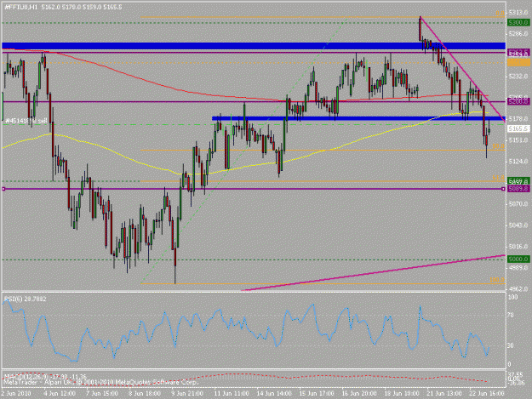Click the 15 Jun 17:00 time axis label
This screenshot has height=399, width=532.
tap(317, 394)
